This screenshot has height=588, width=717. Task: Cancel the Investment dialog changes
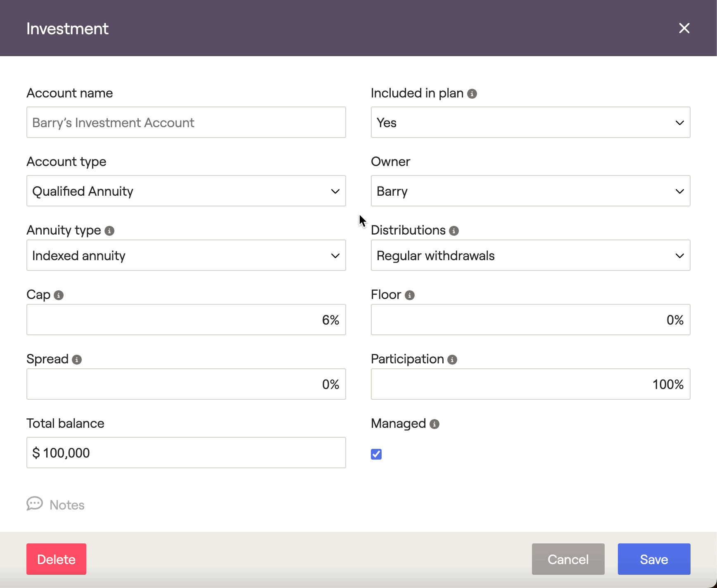[568, 559]
